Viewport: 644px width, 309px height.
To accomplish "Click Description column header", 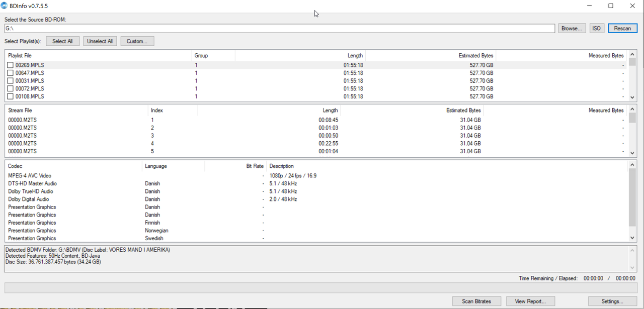I will (x=447, y=166).
